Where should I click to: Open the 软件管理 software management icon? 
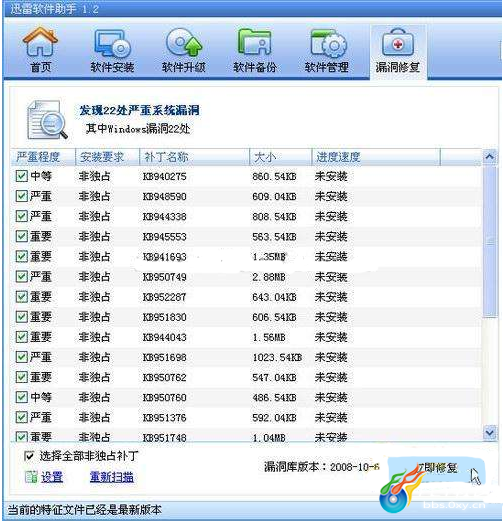coord(328,44)
